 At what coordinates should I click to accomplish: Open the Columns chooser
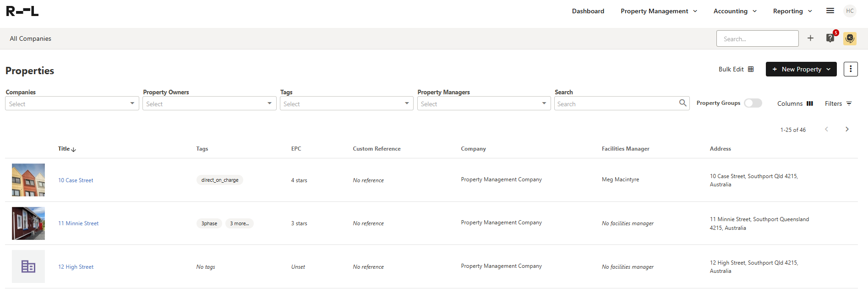(795, 104)
